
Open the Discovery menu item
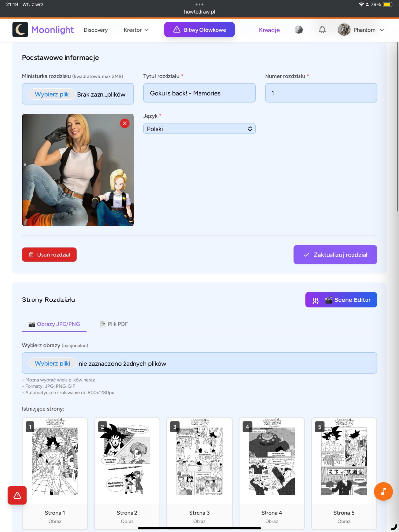(96, 30)
